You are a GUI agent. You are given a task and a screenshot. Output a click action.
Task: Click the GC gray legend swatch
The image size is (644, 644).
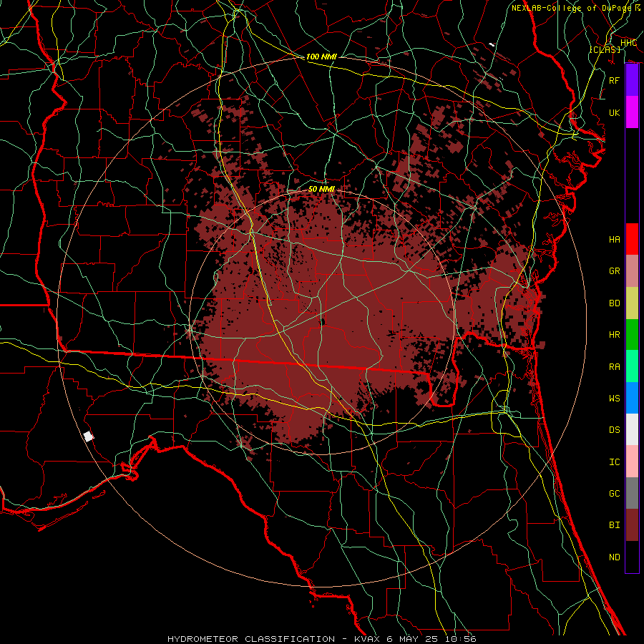(632, 493)
